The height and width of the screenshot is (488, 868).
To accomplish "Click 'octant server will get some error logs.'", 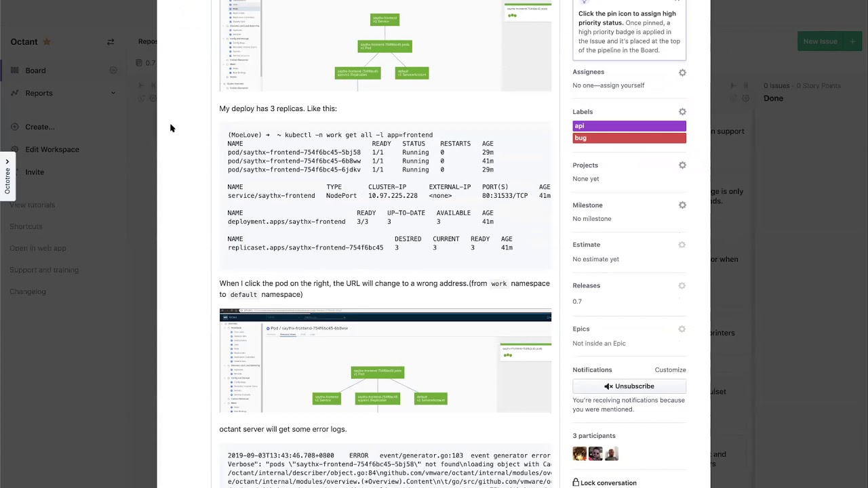I will point(283,429).
